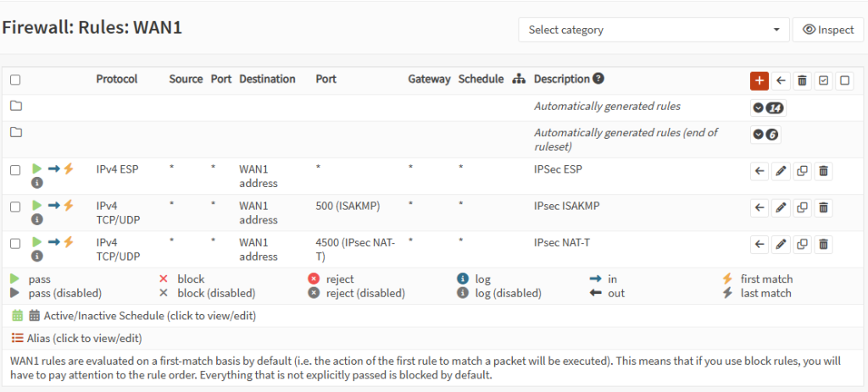Check the IPsec ISAKMP rule checkbox
This screenshot has width=868, height=392.
click(15, 207)
